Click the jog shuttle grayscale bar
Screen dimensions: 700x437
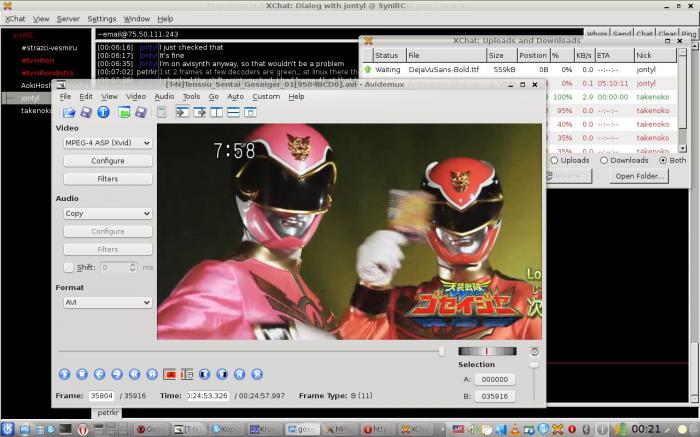coord(487,351)
